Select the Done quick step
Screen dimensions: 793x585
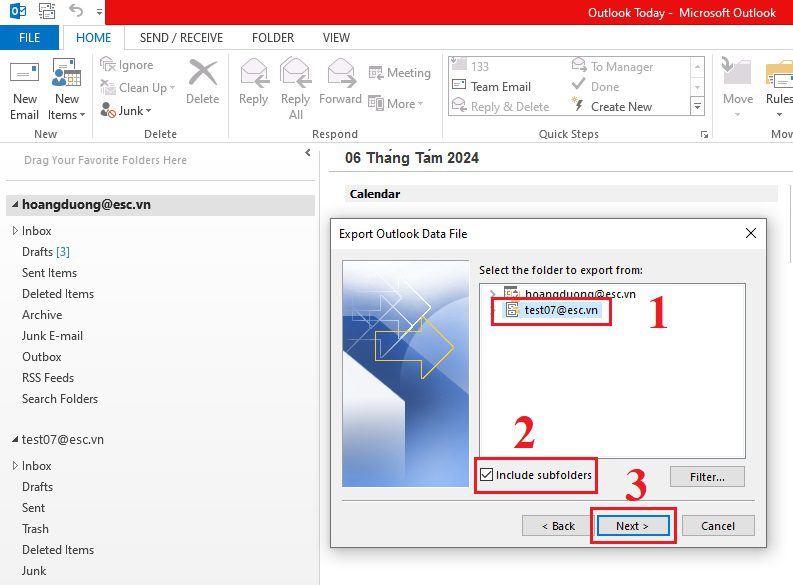595,86
